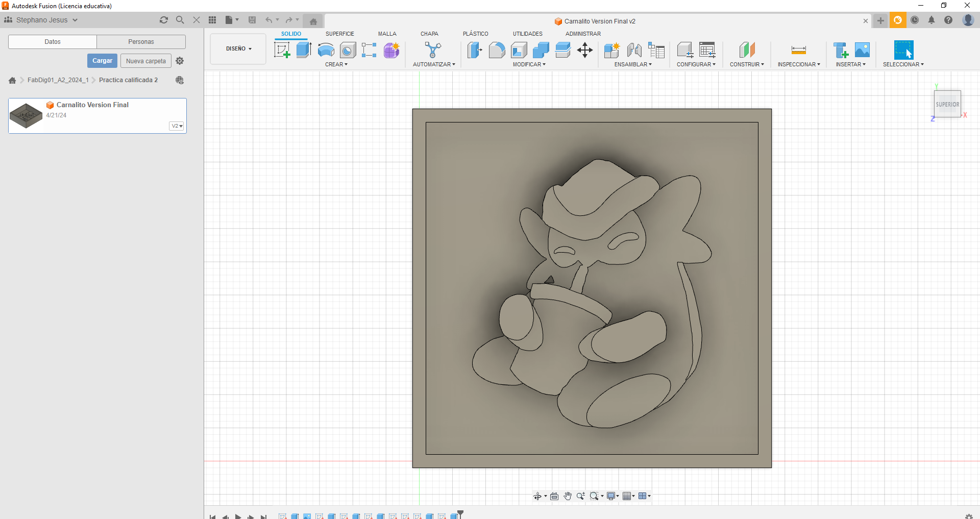The image size is (980, 519).
Task: Click the Joint tool icon
Action: (x=634, y=50)
